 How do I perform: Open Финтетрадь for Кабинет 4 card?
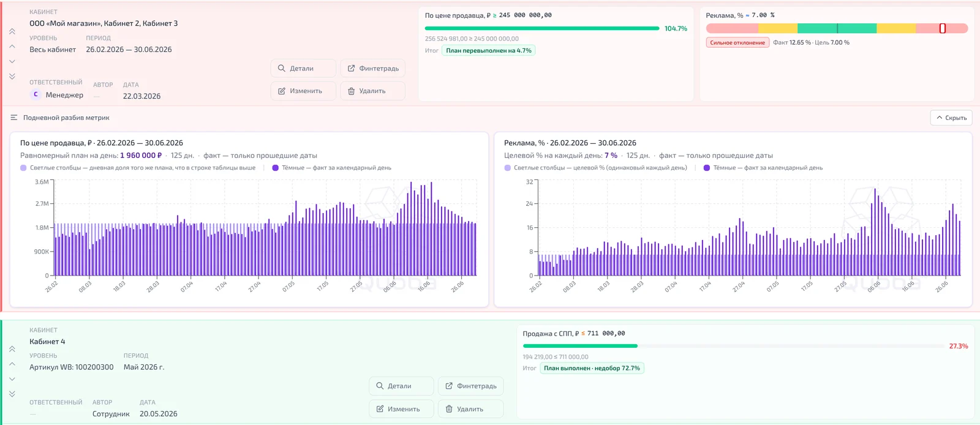coord(471,386)
